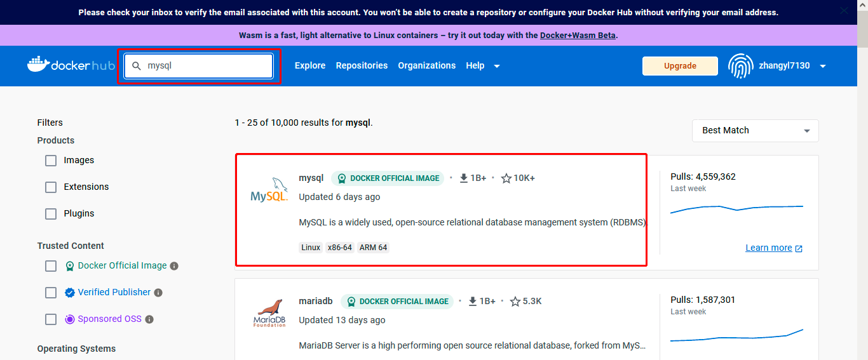Click mysql Docker Official Image badge

(388, 178)
